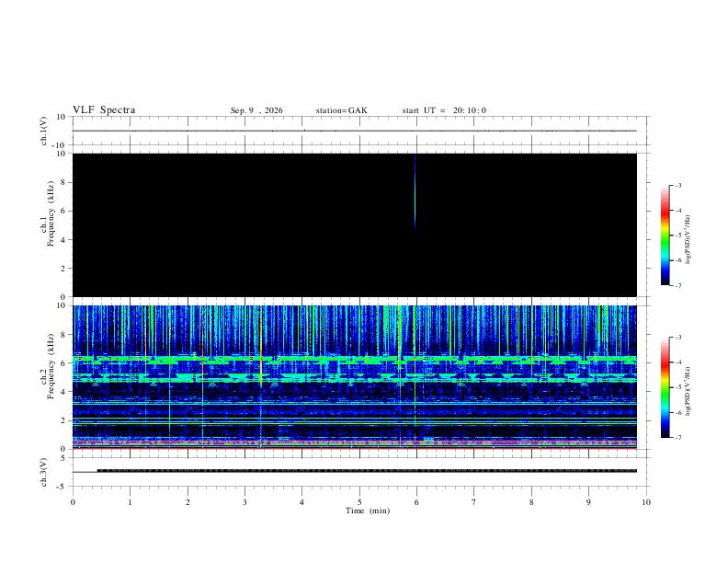Click the red line at bottom of ch.2 spectrogram

354,448
